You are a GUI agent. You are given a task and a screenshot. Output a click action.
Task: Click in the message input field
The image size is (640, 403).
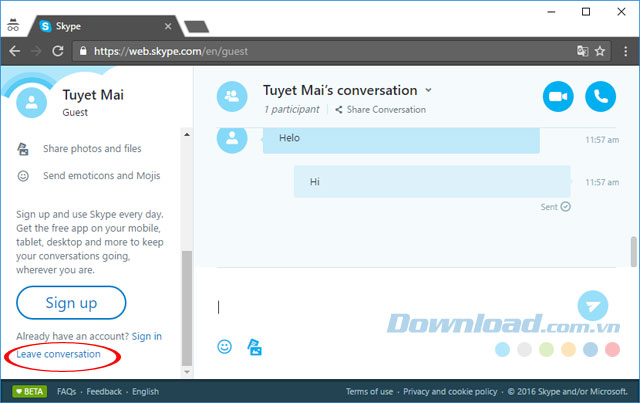tap(394, 307)
